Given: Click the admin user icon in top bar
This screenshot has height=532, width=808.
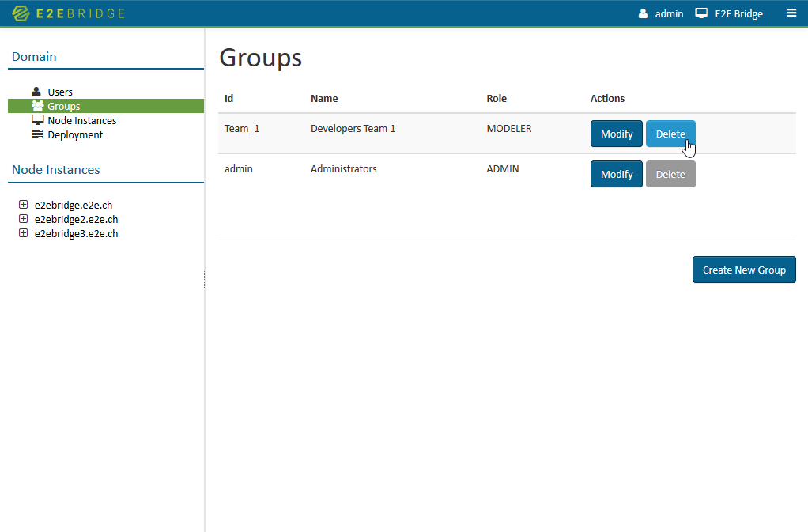Looking at the screenshot, I should 642,13.
